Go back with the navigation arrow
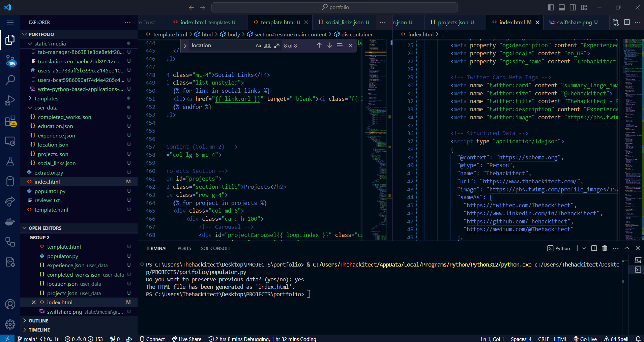 coord(192,7)
